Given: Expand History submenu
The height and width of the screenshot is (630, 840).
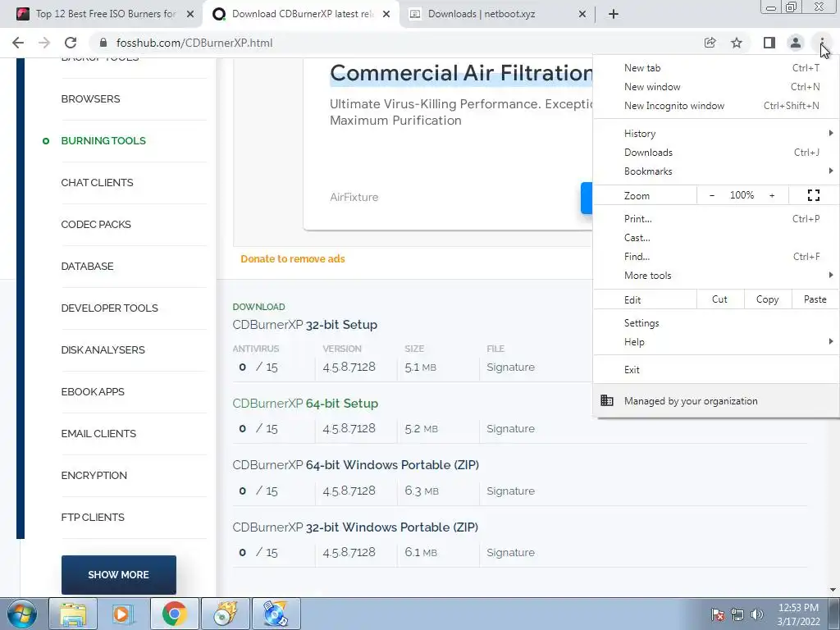Looking at the screenshot, I should (715, 134).
